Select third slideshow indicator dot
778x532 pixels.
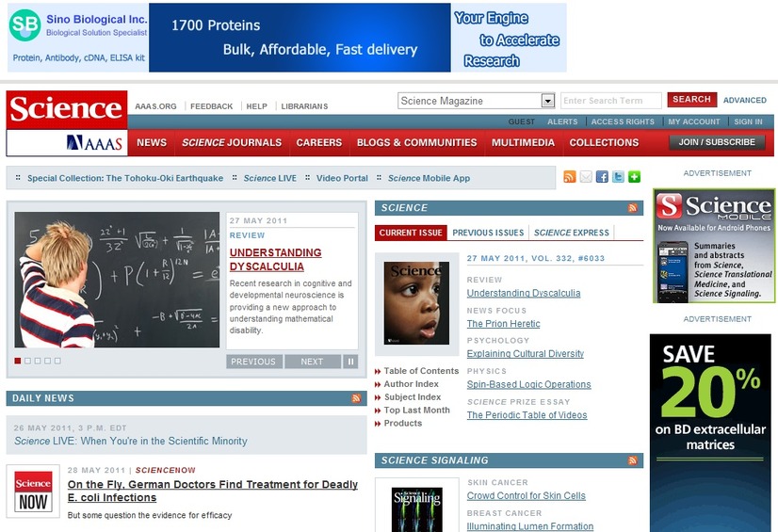38,361
